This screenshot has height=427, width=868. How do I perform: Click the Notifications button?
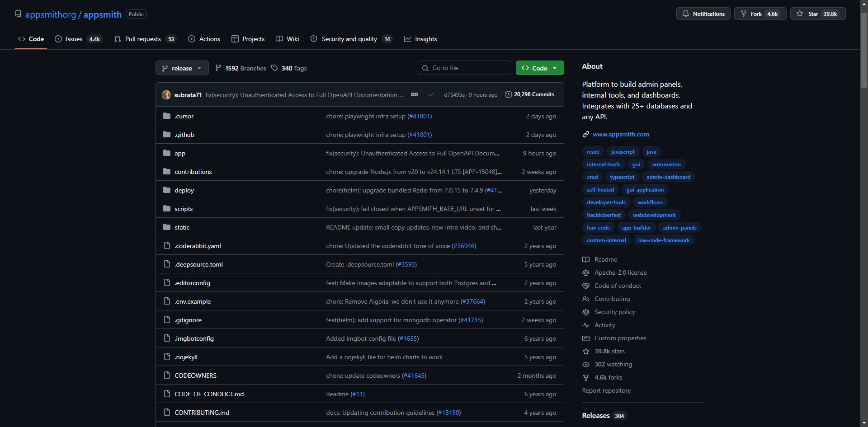point(703,14)
